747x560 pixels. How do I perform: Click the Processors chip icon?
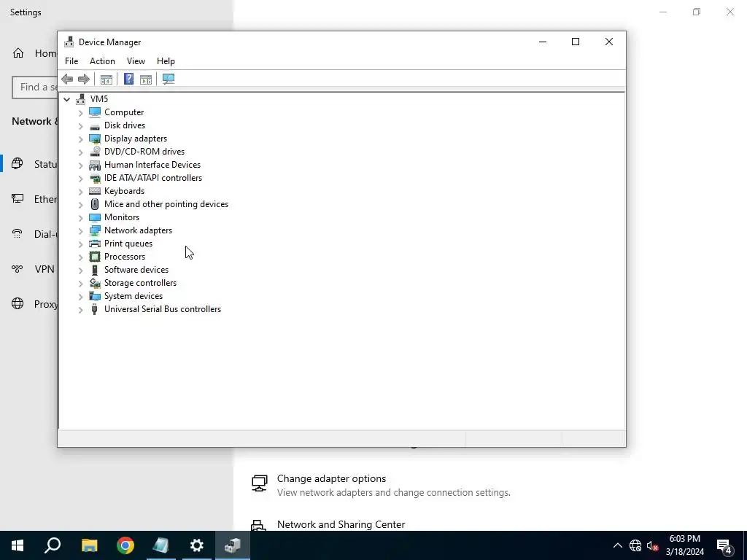coord(95,257)
